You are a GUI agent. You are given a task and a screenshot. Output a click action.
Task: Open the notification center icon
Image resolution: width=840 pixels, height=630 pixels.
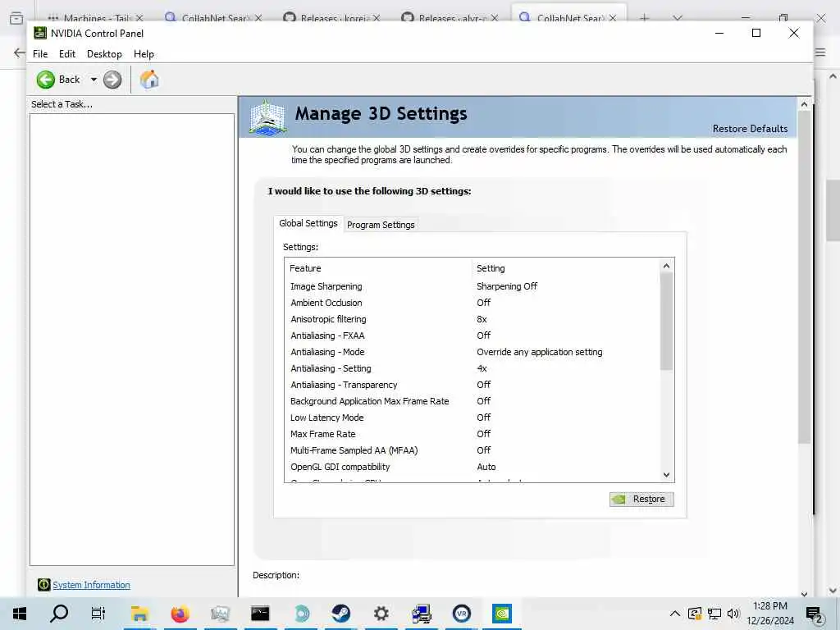(x=814, y=614)
